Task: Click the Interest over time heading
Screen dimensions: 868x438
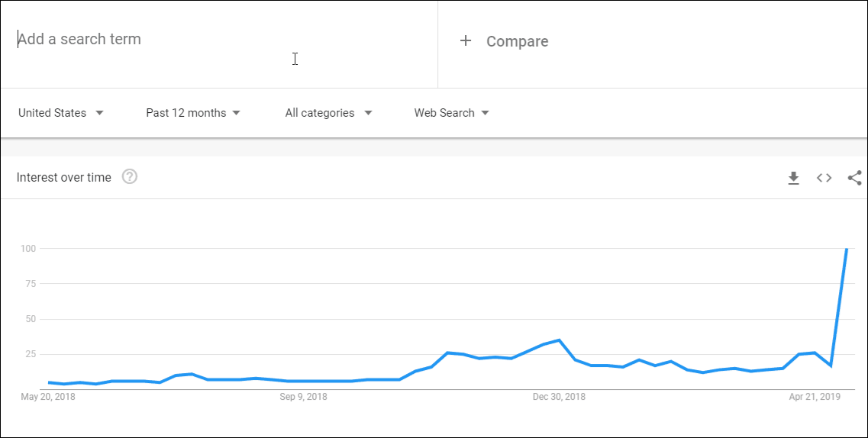Action: (63, 178)
